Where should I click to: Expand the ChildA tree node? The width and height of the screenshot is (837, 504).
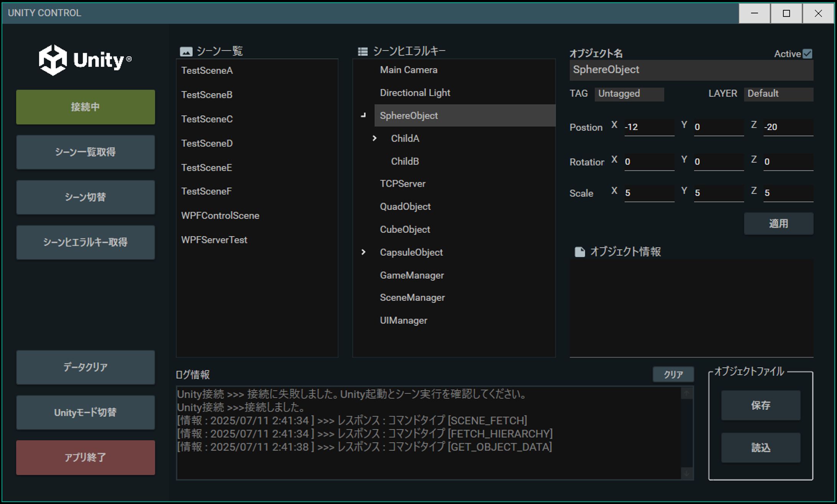tap(374, 138)
